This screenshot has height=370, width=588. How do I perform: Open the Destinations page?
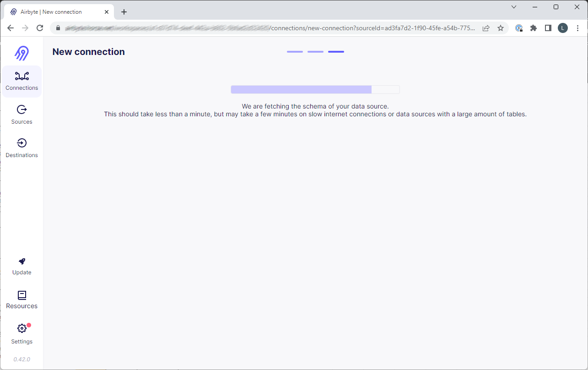[x=22, y=147]
